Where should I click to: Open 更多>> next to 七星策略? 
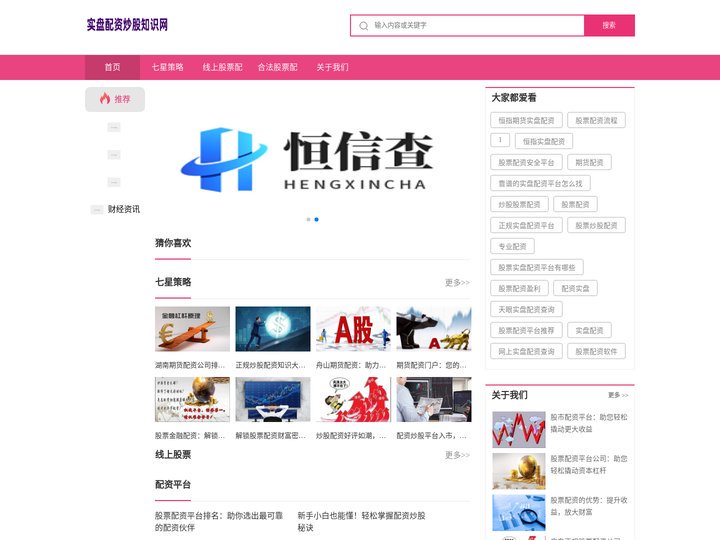pyautogui.click(x=457, y=282)
